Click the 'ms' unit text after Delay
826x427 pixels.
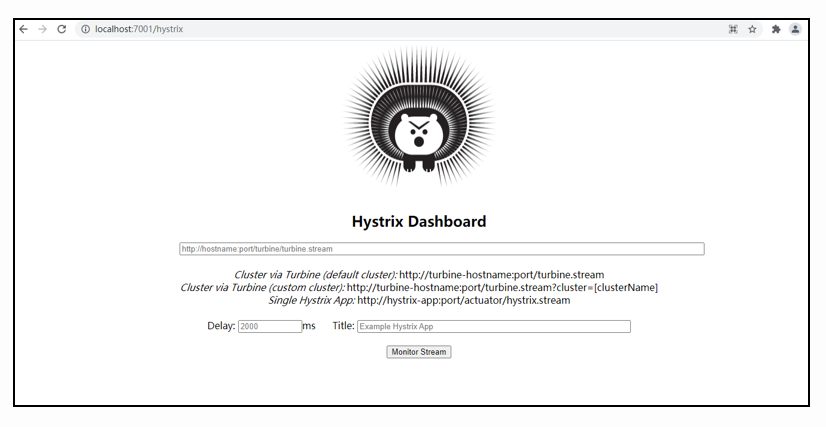309,326
